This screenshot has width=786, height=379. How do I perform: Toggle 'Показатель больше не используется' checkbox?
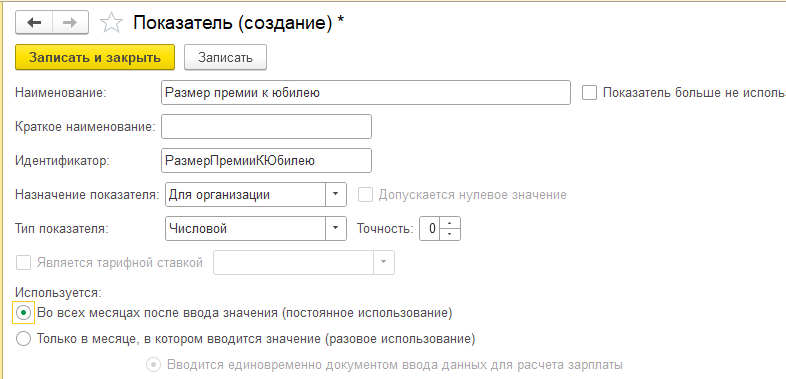coord(589,93)
